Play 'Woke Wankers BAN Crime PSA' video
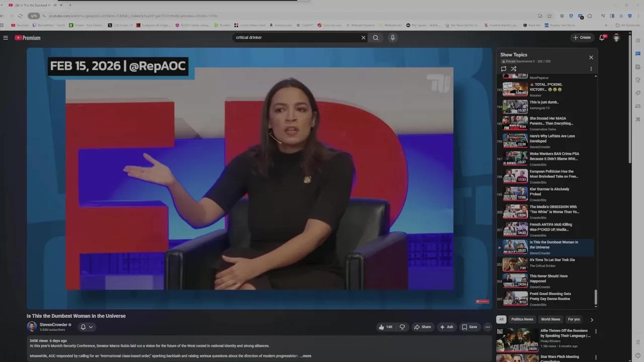 pyautogui.click(x=546, y=159)
